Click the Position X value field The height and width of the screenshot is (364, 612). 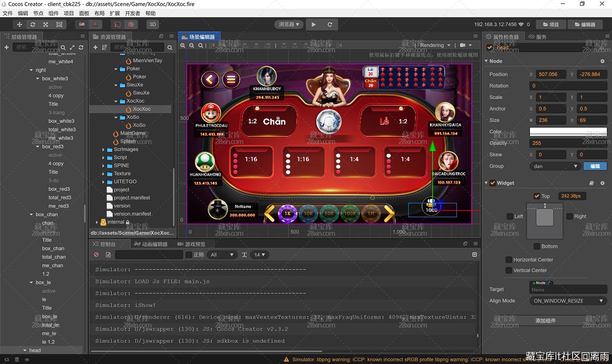tap(551, 74)
